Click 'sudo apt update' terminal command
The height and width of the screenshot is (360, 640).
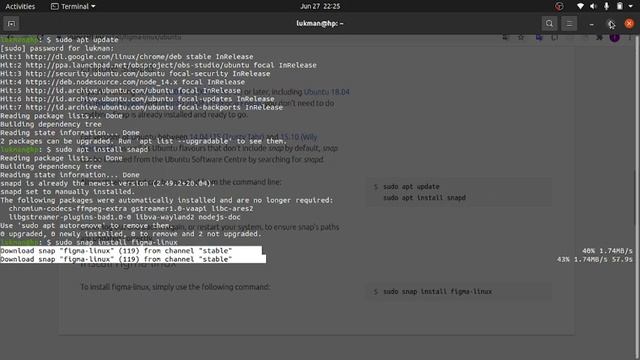coord(87,40)
